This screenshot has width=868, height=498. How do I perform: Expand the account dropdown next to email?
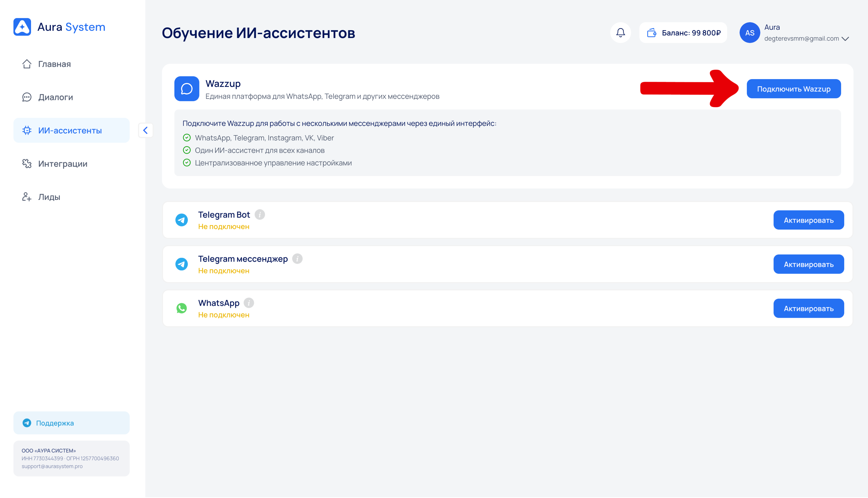pyautogui.click(x=845, y=39)
